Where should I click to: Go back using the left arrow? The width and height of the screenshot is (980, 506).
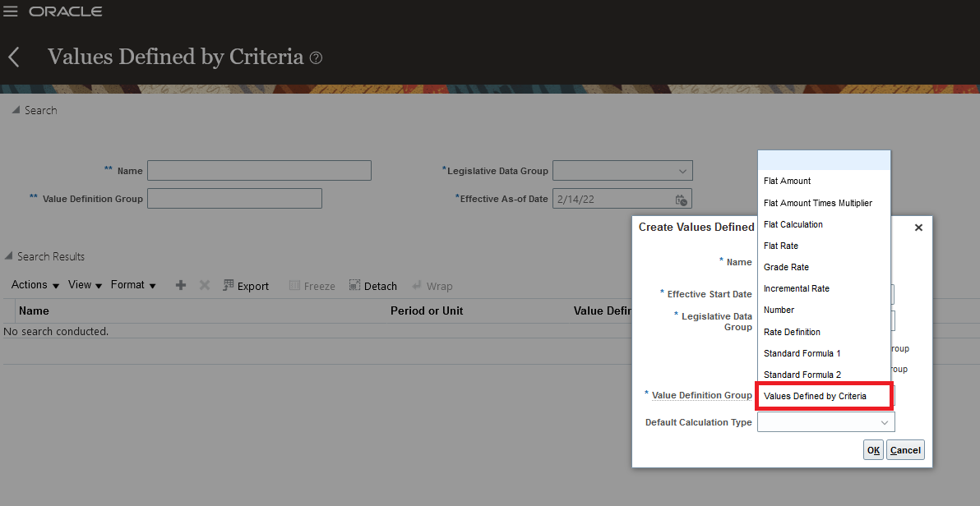click(13, 57)
